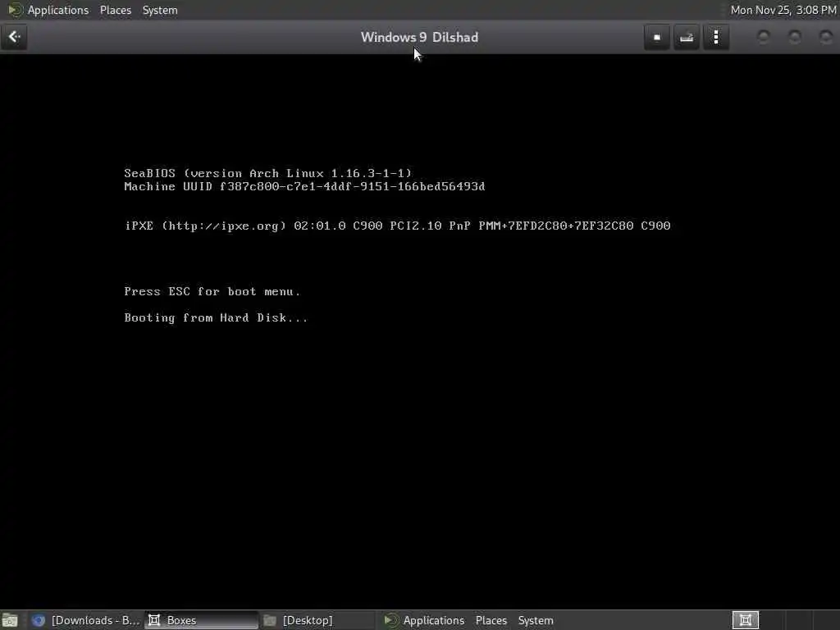Screen dimensions: 840x630
Task: Switch to the [Desktop] taskbar window
Action: pyautogui.click(x=317, y=620)
